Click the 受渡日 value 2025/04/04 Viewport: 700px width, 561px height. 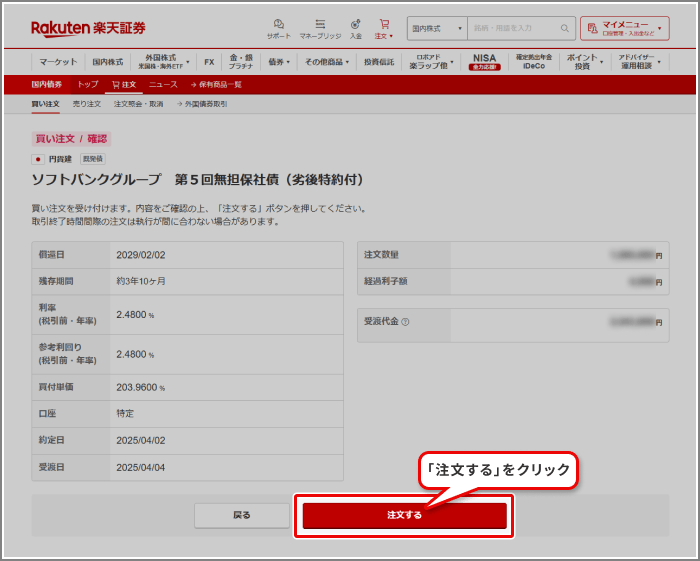(x=141, y=468)
